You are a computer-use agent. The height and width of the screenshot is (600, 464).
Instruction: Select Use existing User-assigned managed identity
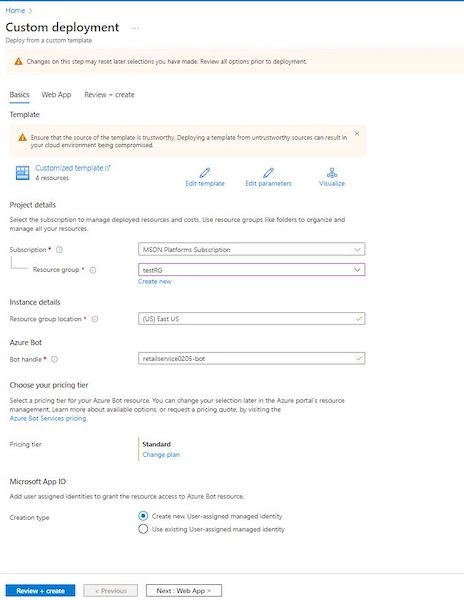click(x=143, y=529)
